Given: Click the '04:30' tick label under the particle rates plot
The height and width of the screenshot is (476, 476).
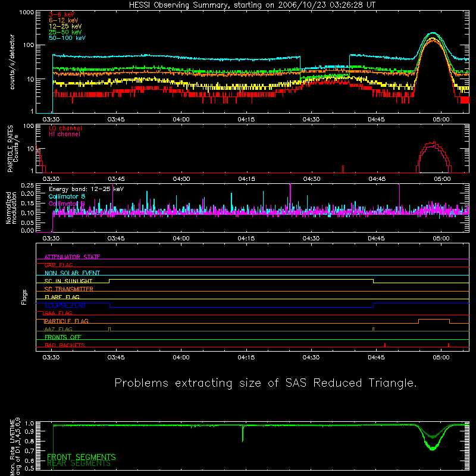Looking at the screenshot, I should (312, 179).
